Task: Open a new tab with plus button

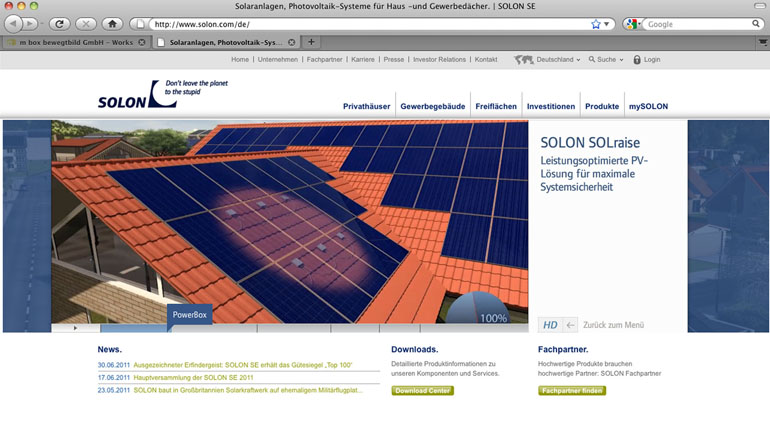Action: click(x=311, y=42)
